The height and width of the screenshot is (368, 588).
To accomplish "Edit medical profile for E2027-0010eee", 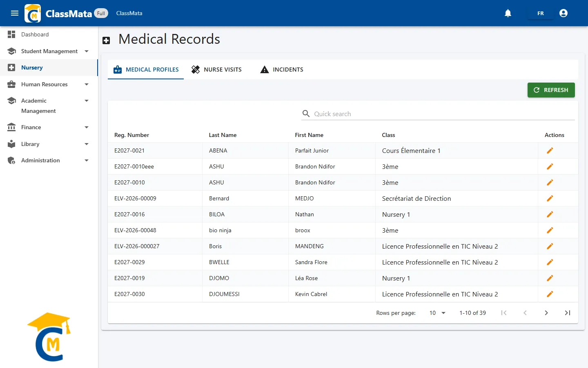I will (550, 166).
